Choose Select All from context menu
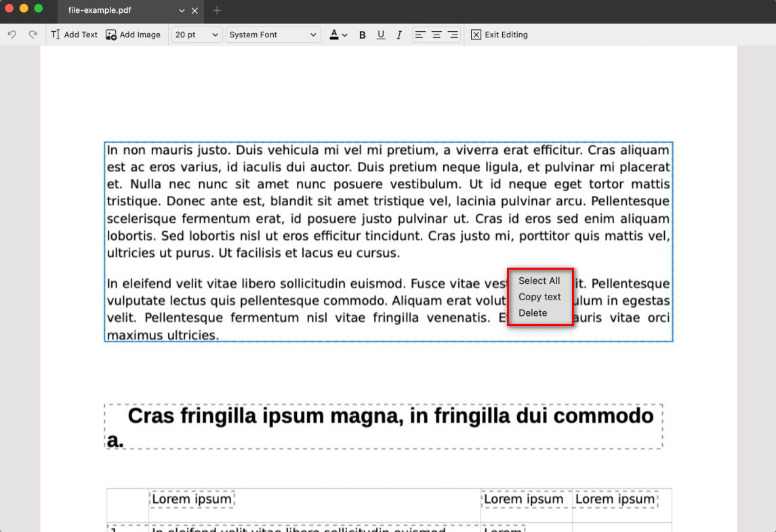 tap(539, 281)
